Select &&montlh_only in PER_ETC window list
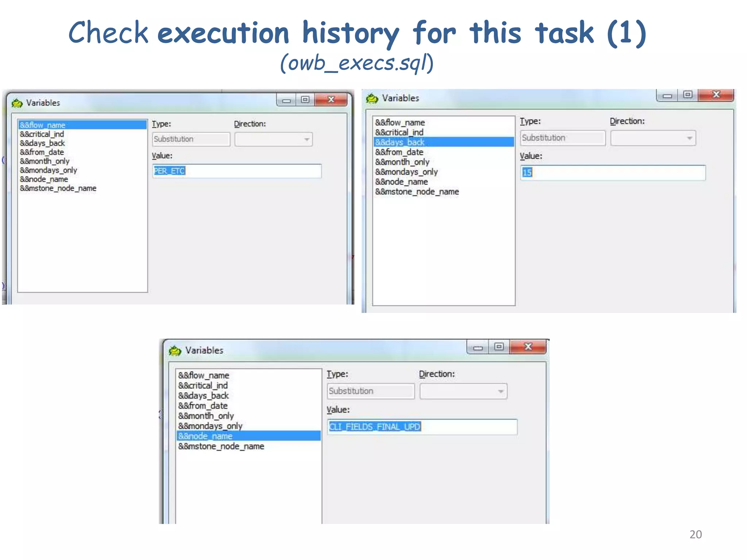Screen dimensions: 747x560 tap(44, 161)
